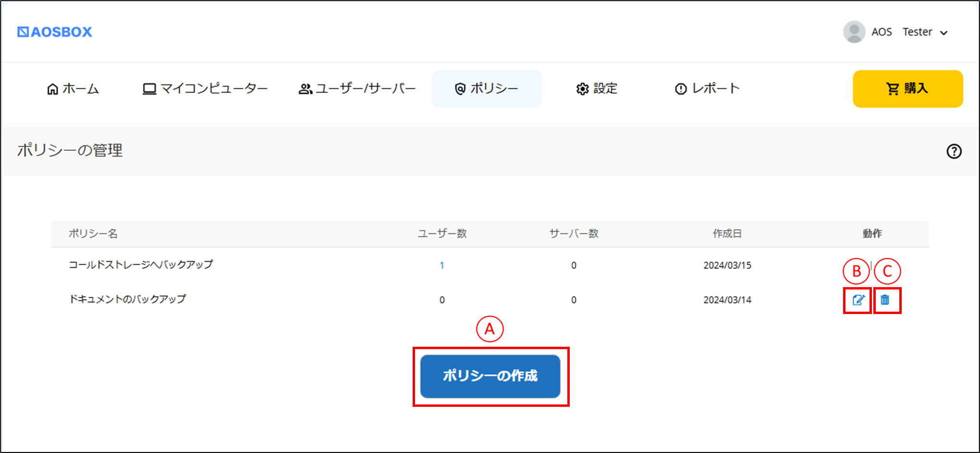980x453 pixels.
Task: Open the 設定 menu
Action: pyautogui.click(x=597, y=88)
